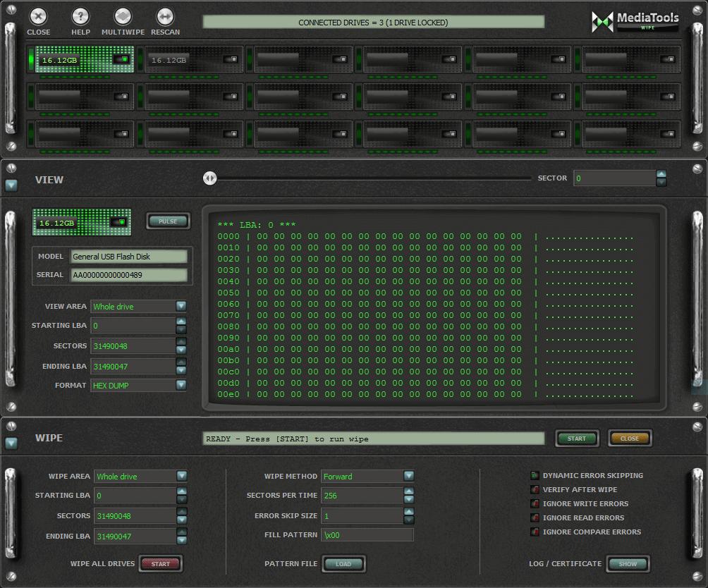Image resolution: width=708 pixels, height=588 pixels.
Task: Click Load for pattern file
Action: [x=343, y=564]
